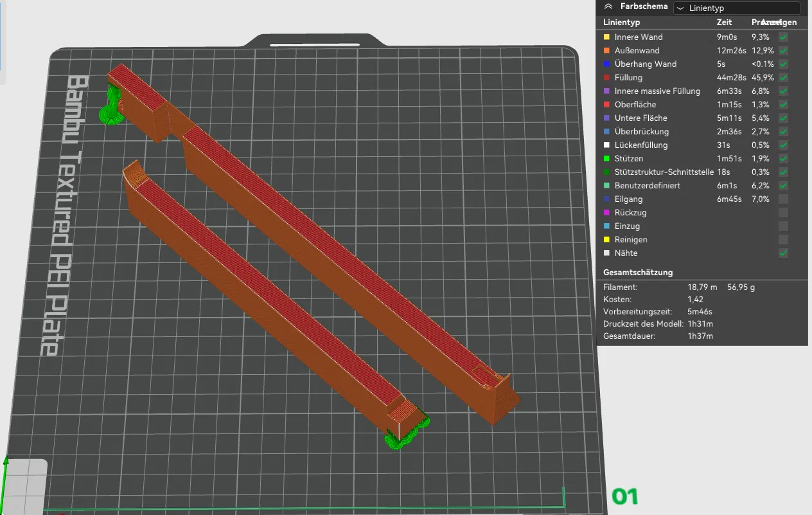Click the green Stützen color swatch
This screenshot has height=515, width=812.
click(606, 159)
